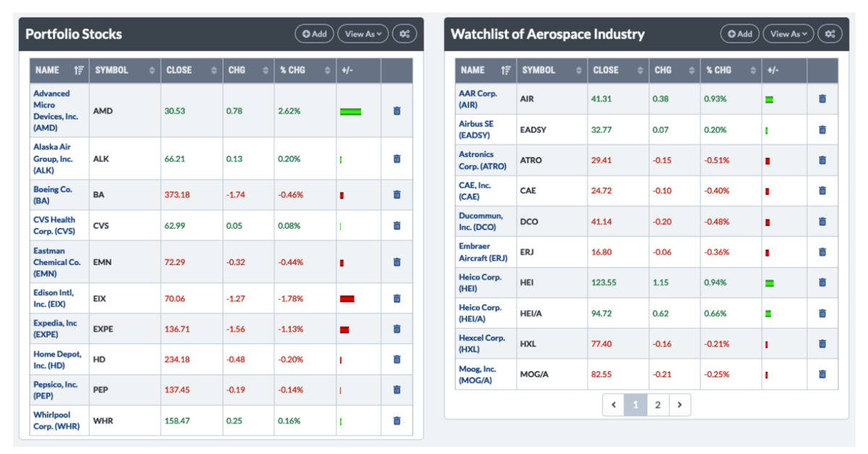
Task: Select percent change -1.78%
Action: 292,298
